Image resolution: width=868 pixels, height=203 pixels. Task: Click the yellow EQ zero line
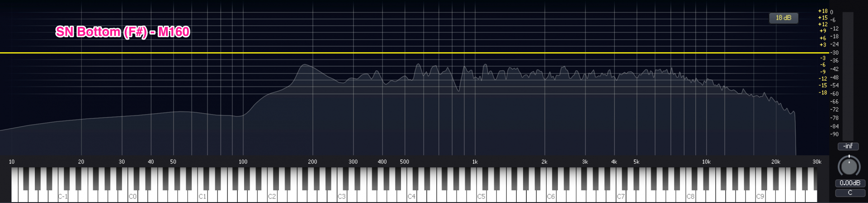(414, 53)
